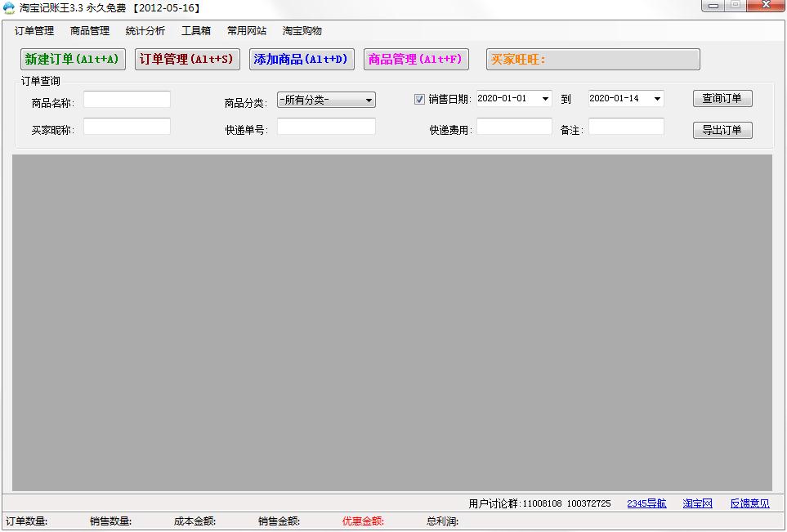Click into the 快递费用 input field

pos(515,127)
